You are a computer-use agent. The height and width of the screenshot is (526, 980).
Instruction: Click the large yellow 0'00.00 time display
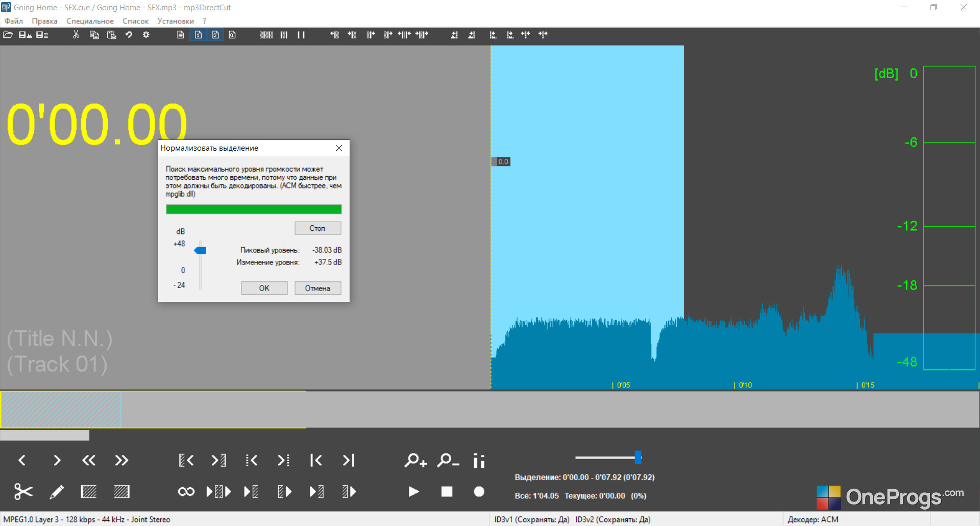[x=97, y=124]
